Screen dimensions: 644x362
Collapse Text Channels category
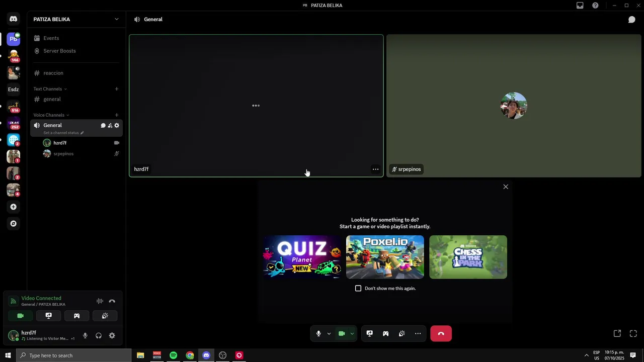(x=50, y=89)
